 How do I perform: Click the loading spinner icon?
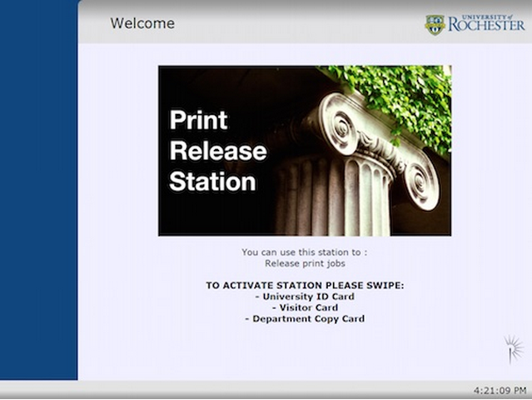click(x=514, y=350)
